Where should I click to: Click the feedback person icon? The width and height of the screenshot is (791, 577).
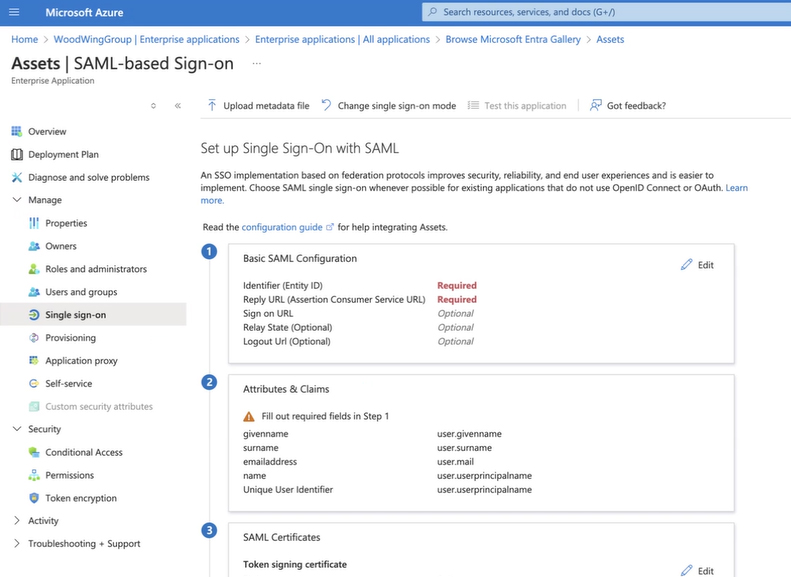tap(596, 105)
